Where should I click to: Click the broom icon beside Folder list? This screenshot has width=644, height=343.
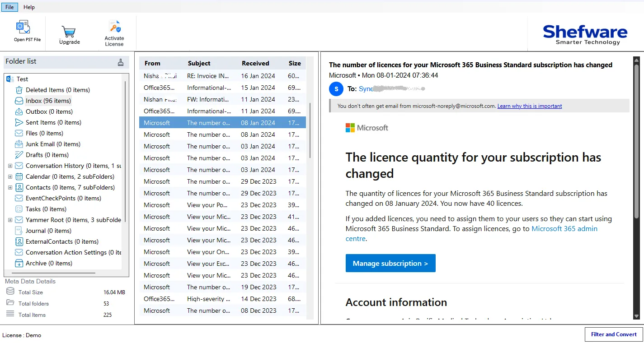[x=121, y=62]
